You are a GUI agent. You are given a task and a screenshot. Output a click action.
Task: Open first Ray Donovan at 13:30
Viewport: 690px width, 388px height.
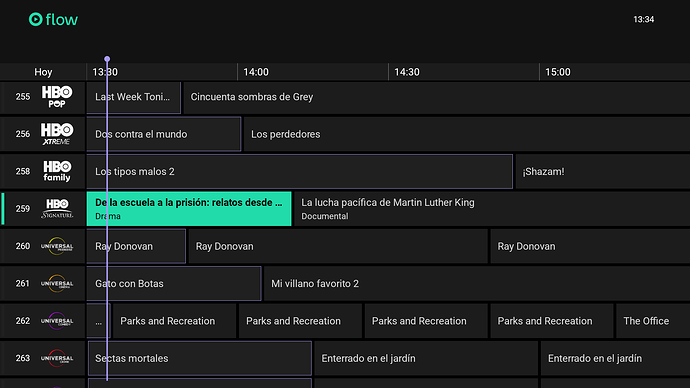coord(136,246)
